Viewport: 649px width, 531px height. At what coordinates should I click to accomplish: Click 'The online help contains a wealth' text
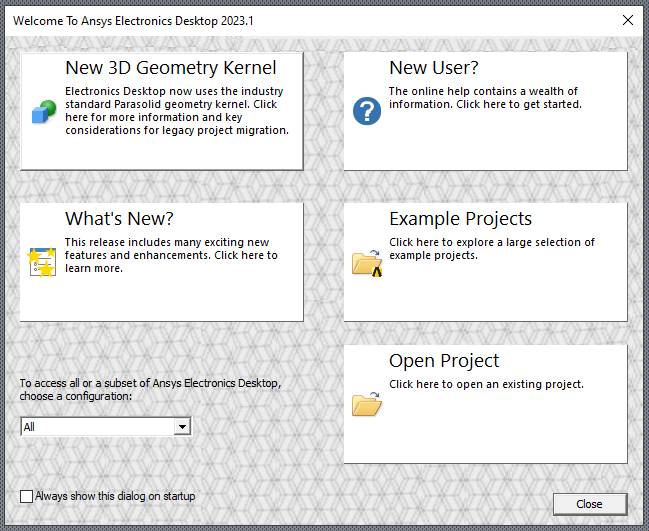click(483, 91)
